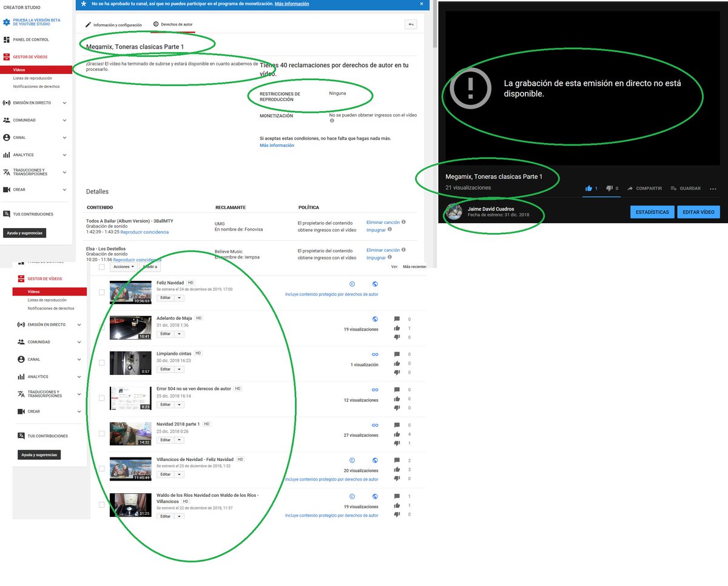Click Más información link under claim conditions

(x=277, y=146)
